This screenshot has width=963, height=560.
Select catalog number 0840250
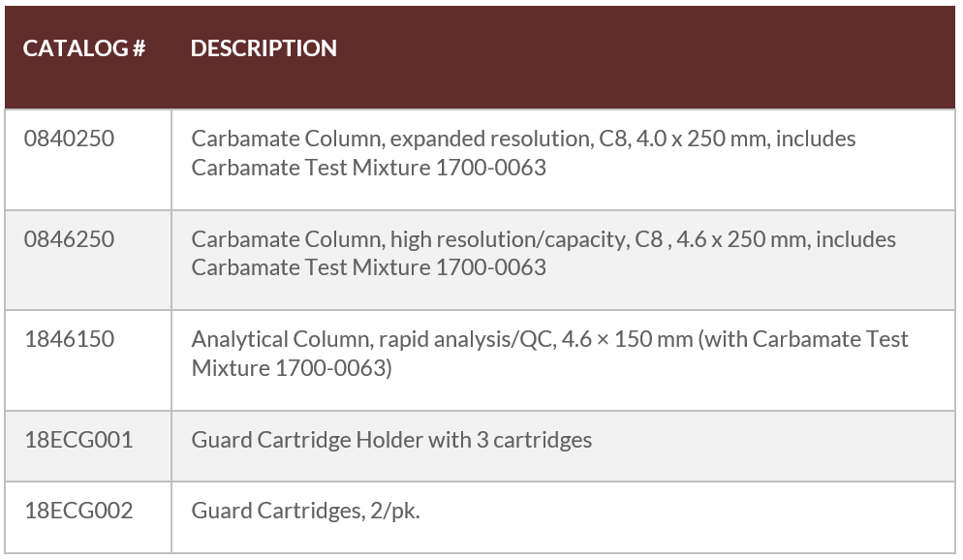pos(69,139)
